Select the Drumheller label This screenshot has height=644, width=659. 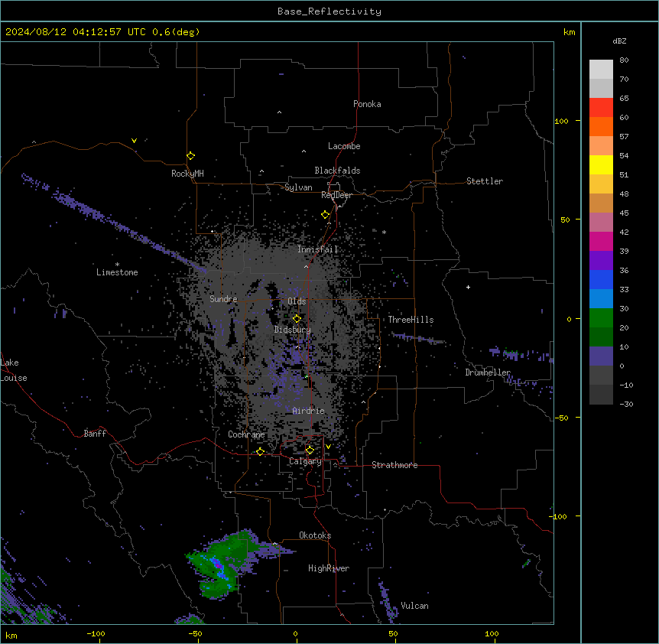[488, 372]
